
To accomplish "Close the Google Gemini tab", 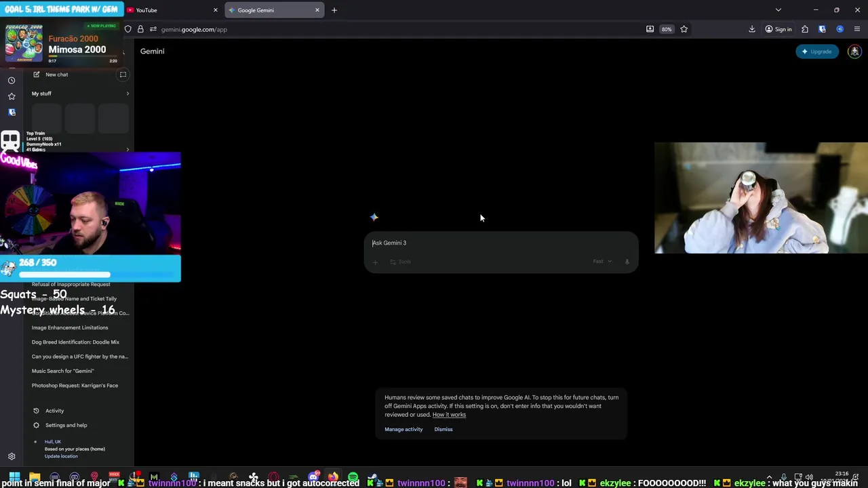I will [317, 10].
